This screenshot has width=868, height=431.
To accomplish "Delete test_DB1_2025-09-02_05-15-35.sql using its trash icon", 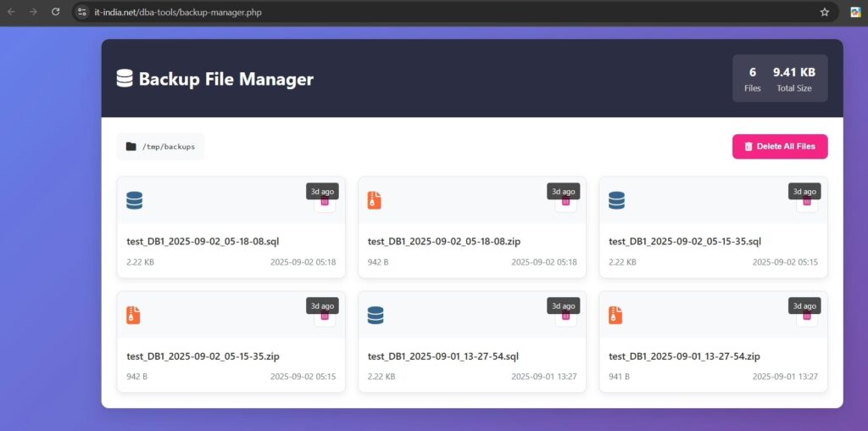I will click(x=807, y=202).
